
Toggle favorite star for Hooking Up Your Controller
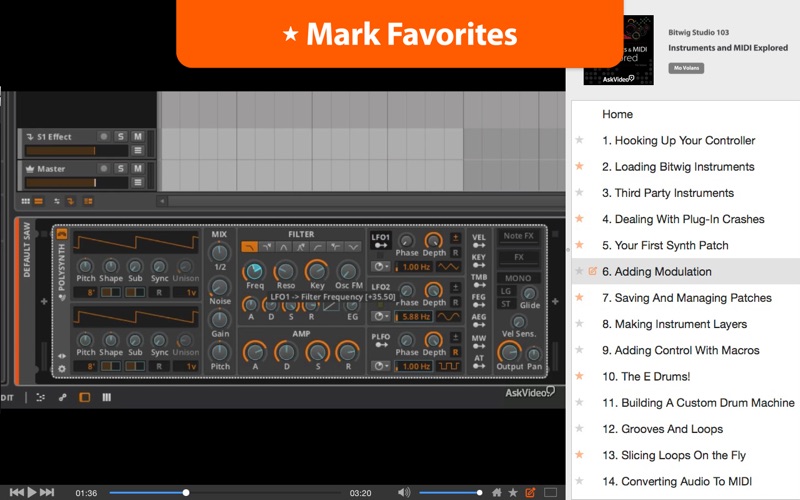coord(580,140)
